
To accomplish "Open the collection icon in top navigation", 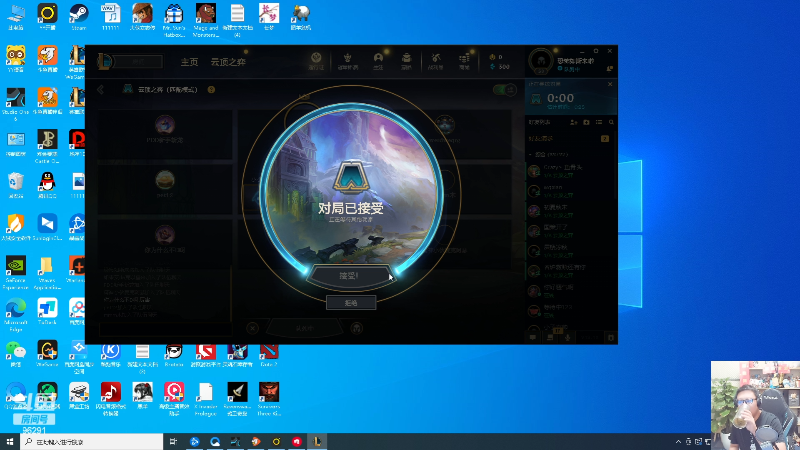I will (406, 60).
